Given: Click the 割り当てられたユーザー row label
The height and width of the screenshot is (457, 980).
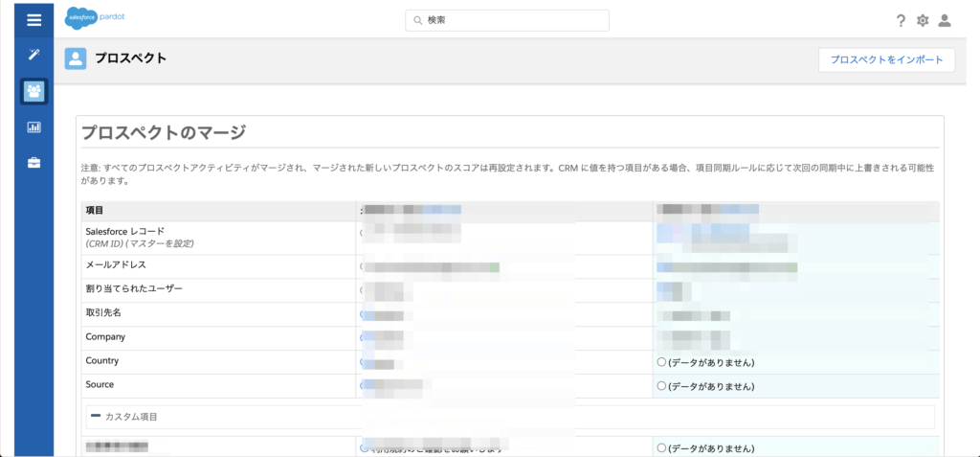Looking at the screenshot, I should pos(134,288).
